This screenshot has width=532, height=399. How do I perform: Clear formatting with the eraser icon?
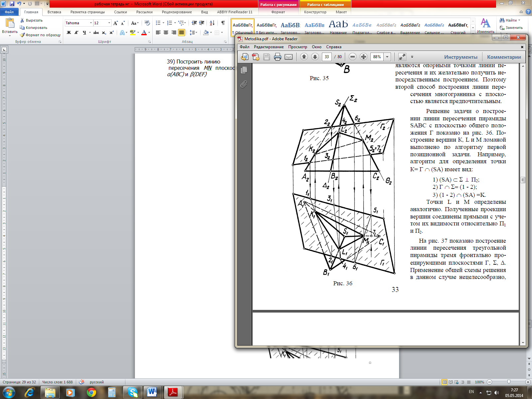147,23
